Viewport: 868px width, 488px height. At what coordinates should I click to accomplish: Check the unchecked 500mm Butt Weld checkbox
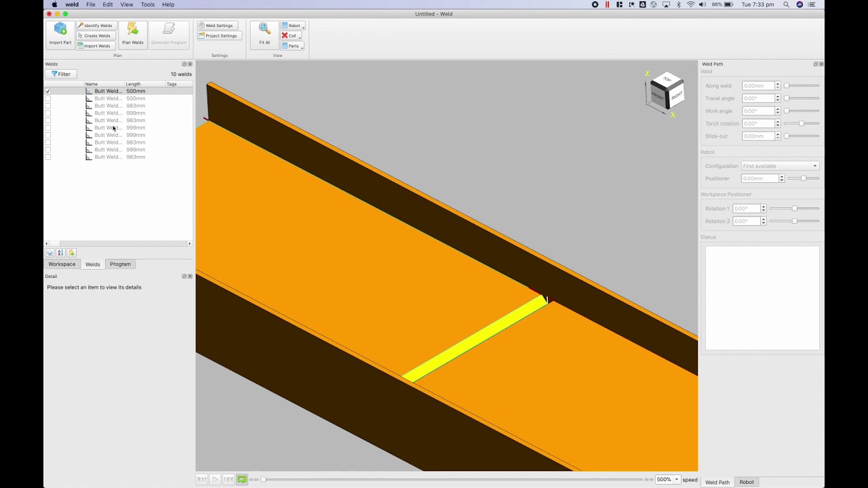pos(47,98)
